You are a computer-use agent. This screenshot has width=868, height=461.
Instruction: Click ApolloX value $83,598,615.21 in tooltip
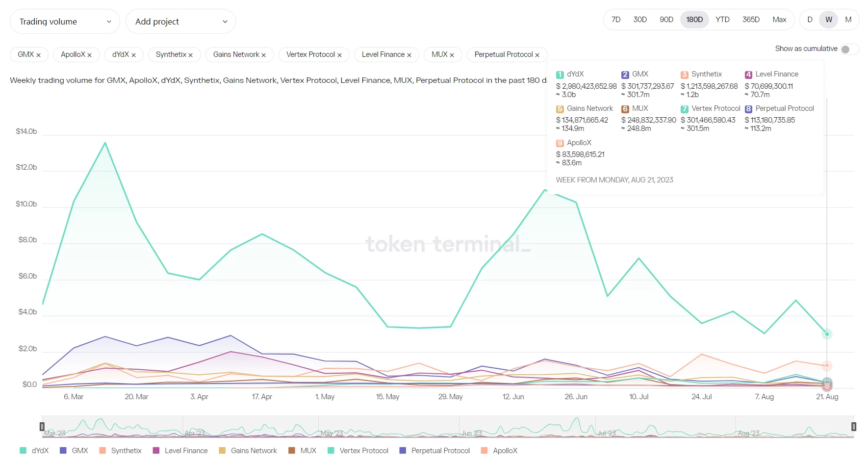point(580,154)
